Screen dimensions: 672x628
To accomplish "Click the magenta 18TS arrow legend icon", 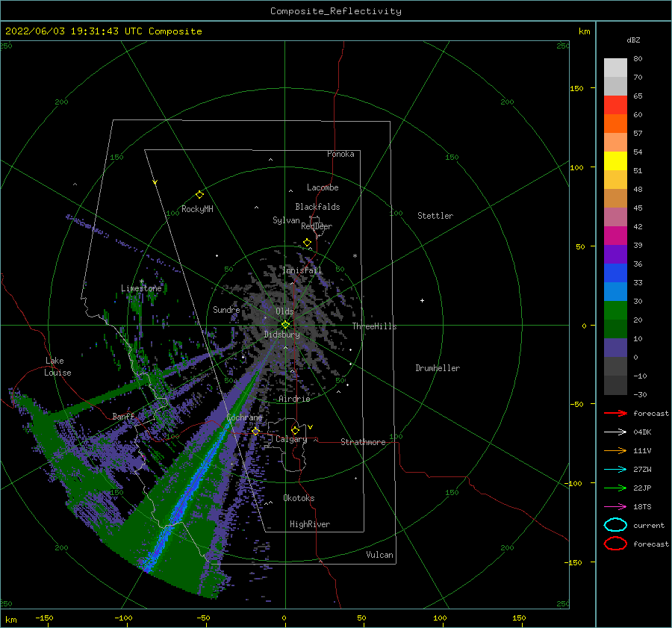I will point(615,507).
